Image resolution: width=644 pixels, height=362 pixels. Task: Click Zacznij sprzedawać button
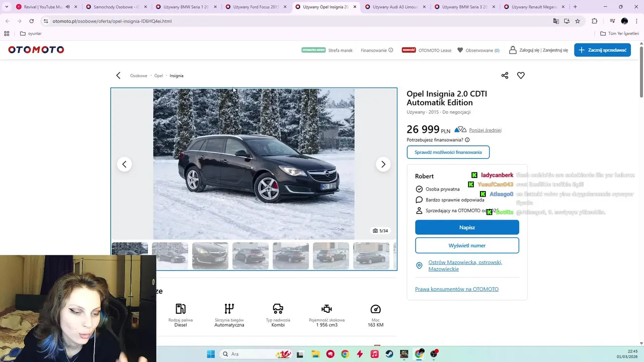click(602, 50)
